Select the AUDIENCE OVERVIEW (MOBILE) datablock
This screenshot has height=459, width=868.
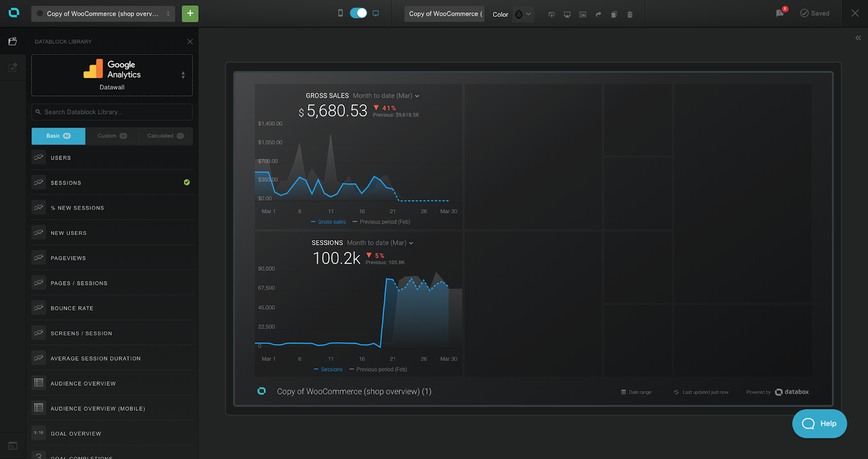point(112,409)
